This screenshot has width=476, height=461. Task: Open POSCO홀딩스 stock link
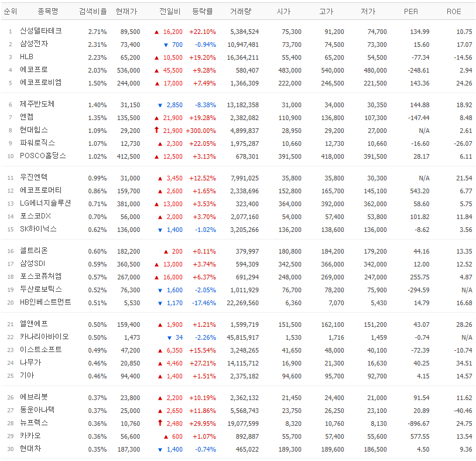point(43,156)
